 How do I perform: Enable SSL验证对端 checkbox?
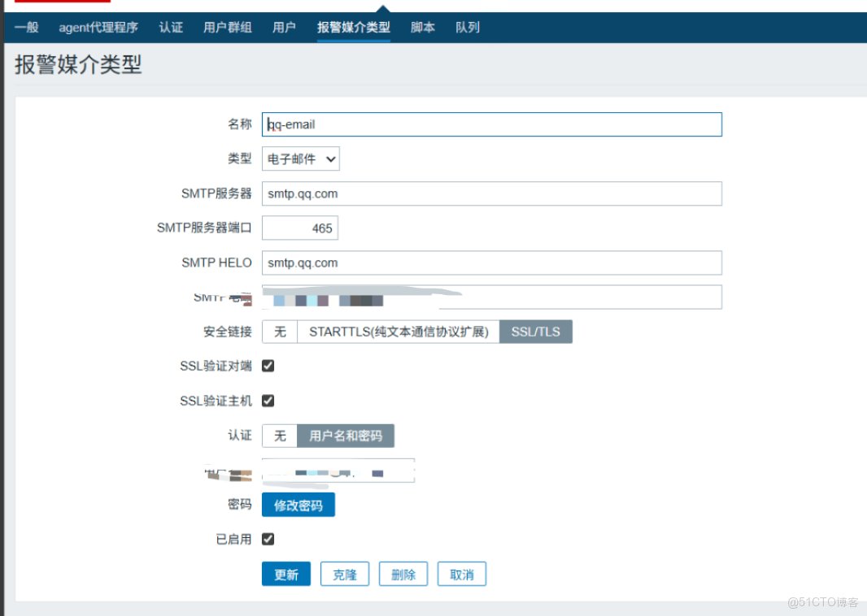click(268, 366)
